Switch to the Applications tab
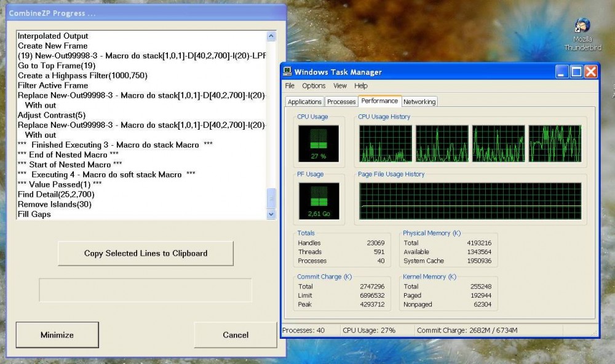The image size is (615, 364). 304,102
